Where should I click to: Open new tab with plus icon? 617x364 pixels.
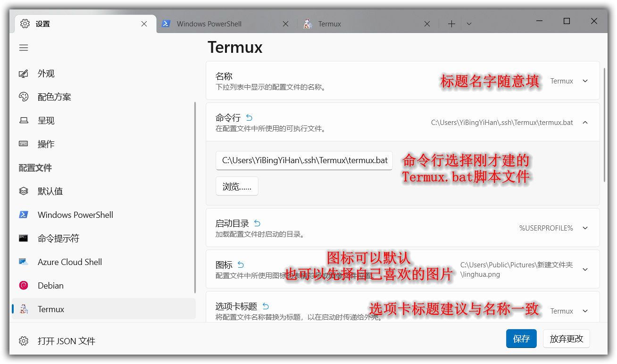[x=451, y=24]
